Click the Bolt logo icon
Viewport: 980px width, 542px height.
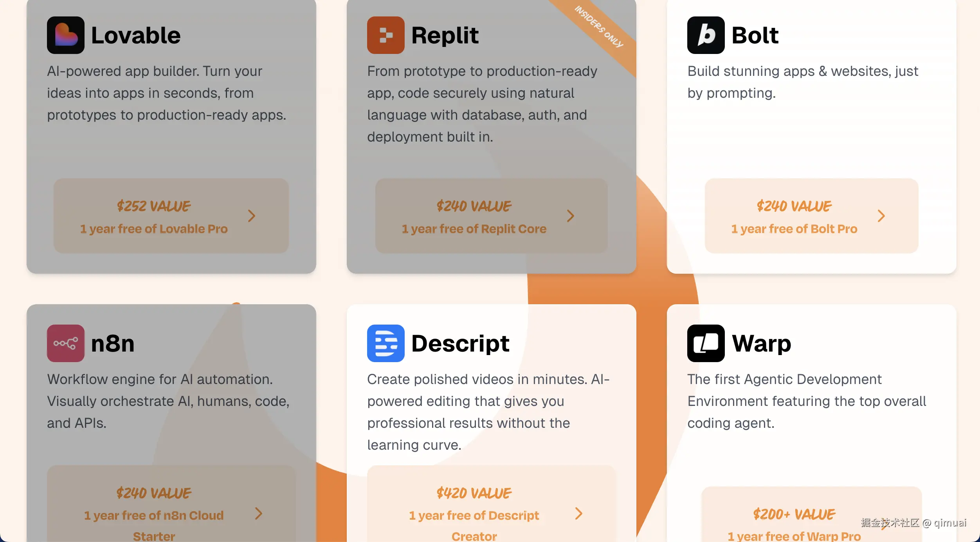click(x=706, y=35)
